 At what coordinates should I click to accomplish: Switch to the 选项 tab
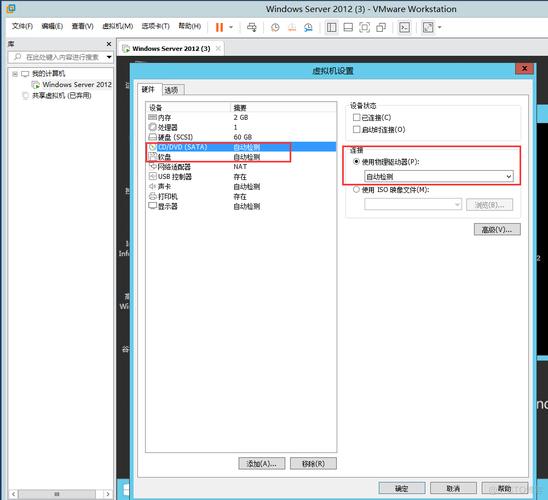click(x=171, y=90)
